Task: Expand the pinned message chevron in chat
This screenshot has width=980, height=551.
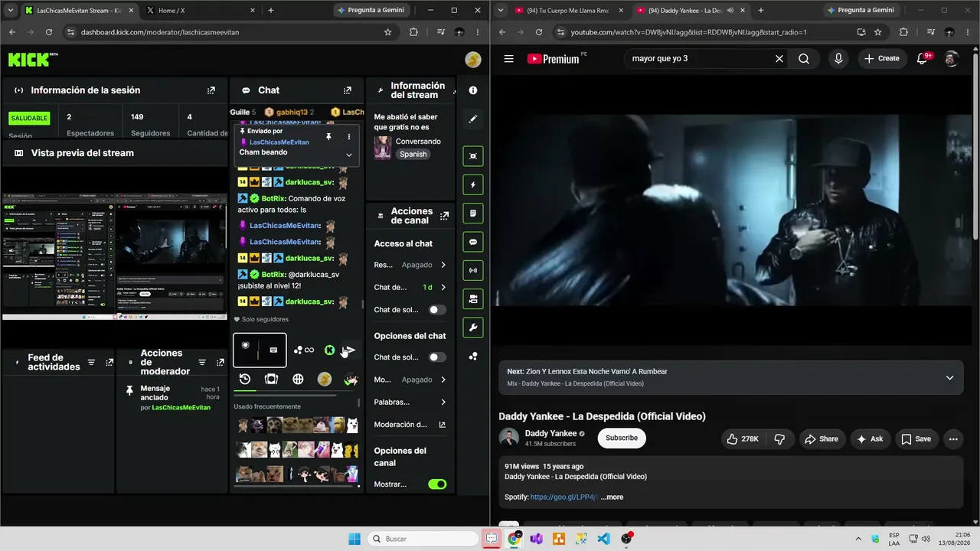Action: click(349, 155)
